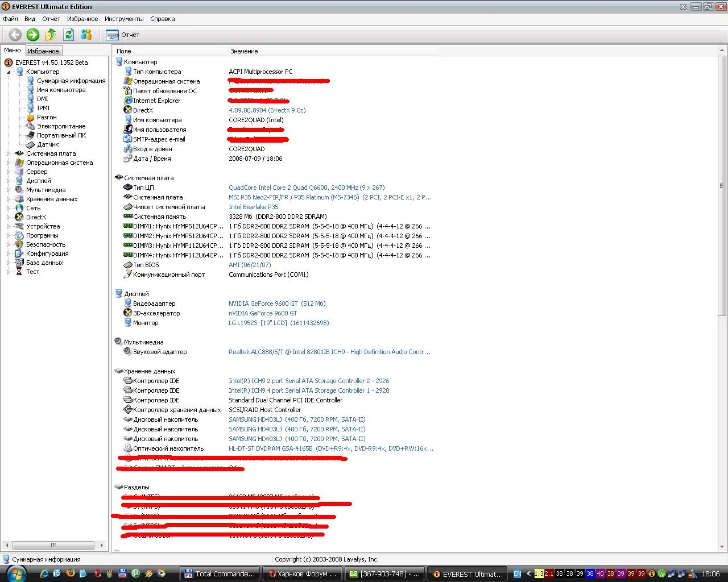Expand the Дисплей tree node
This screenshot has height=582, width=728.
pos(9,181)
